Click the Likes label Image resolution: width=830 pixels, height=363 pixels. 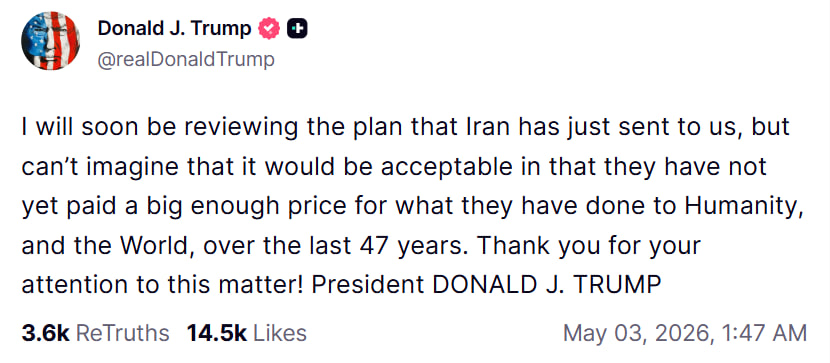tap(280, 333)
